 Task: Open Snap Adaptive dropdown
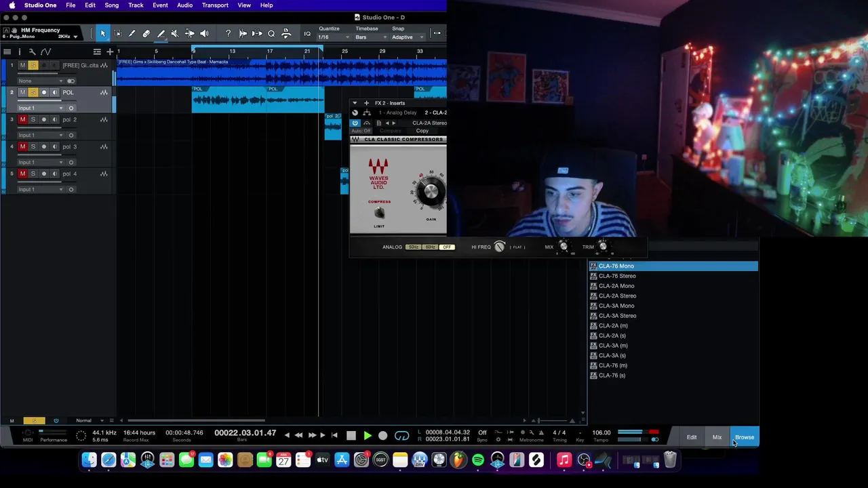408,37
